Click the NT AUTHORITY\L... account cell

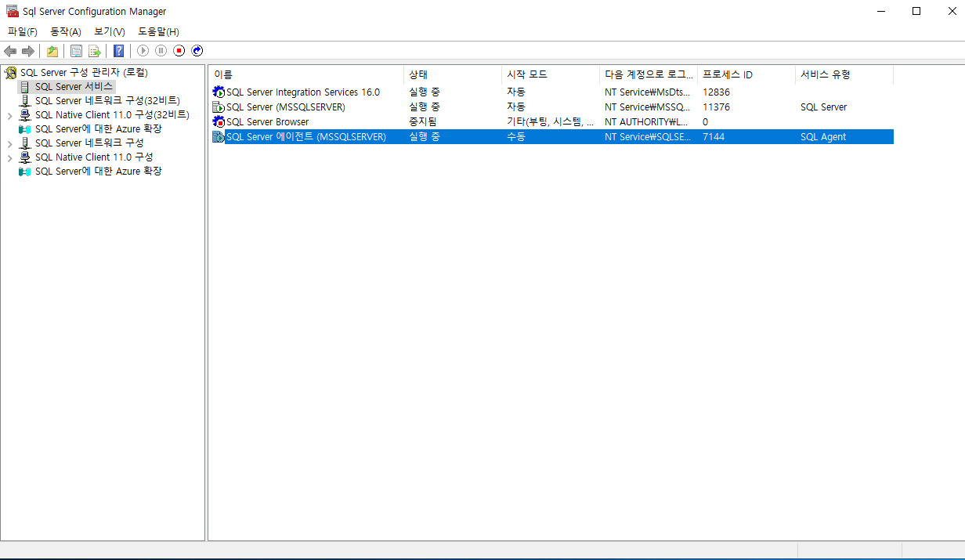647,122
